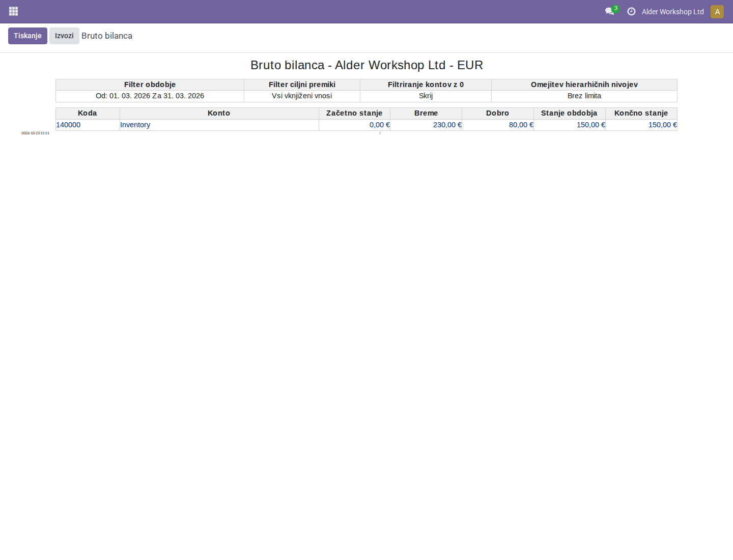Click the Filter obdobje header cell
Viewport: 733px width, 560px height.
tap(150, 85)
